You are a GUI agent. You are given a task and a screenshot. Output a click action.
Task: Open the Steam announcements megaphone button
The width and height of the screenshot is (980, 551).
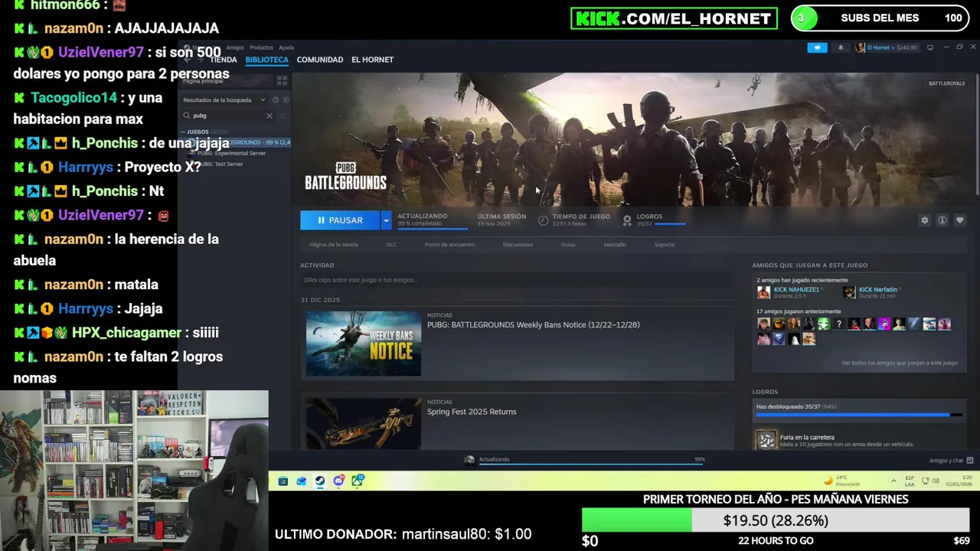coord(817,47)
